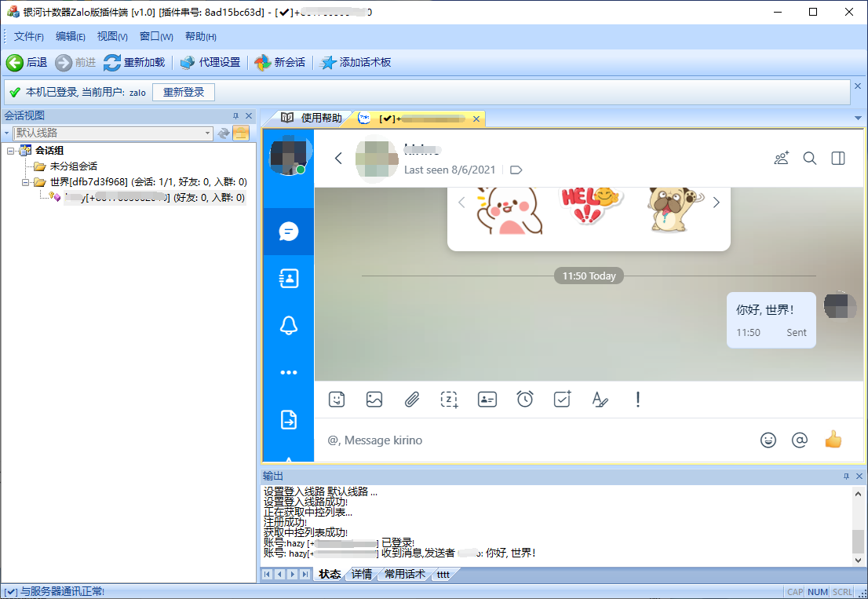Toggle pin on the 会话视图 panel

235,116
